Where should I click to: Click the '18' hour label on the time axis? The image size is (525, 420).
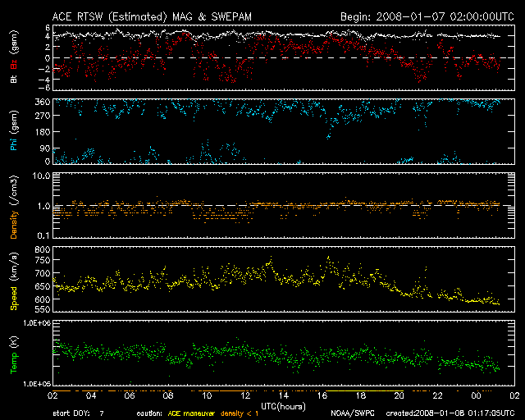[x=361, y=395]
